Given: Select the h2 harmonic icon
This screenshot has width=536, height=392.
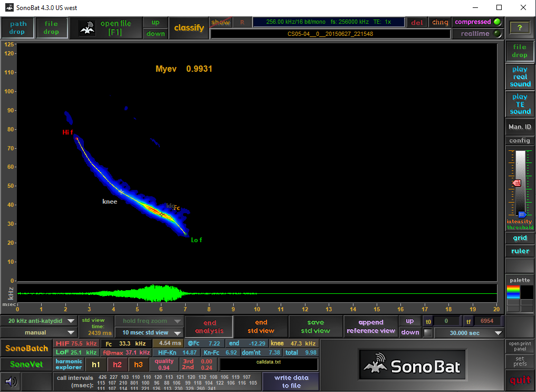Looking at the screenshot, I should click(117, 364).
